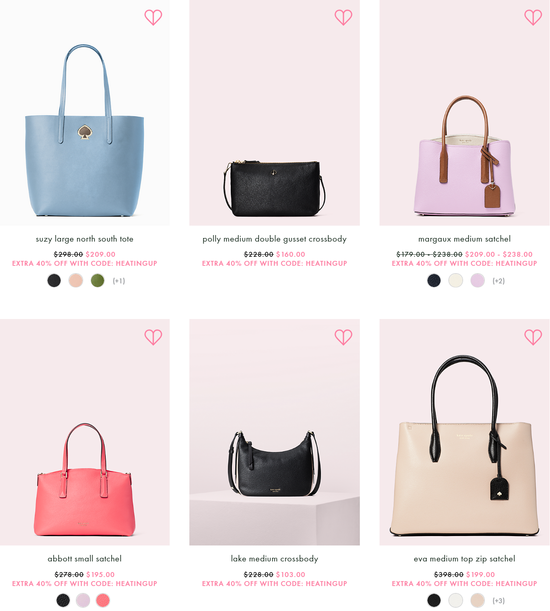This screenshot has height=611, width=550.
Task: Favorite the suzy large north south tote
Action: pyautogui.click(x=153, y=17)
